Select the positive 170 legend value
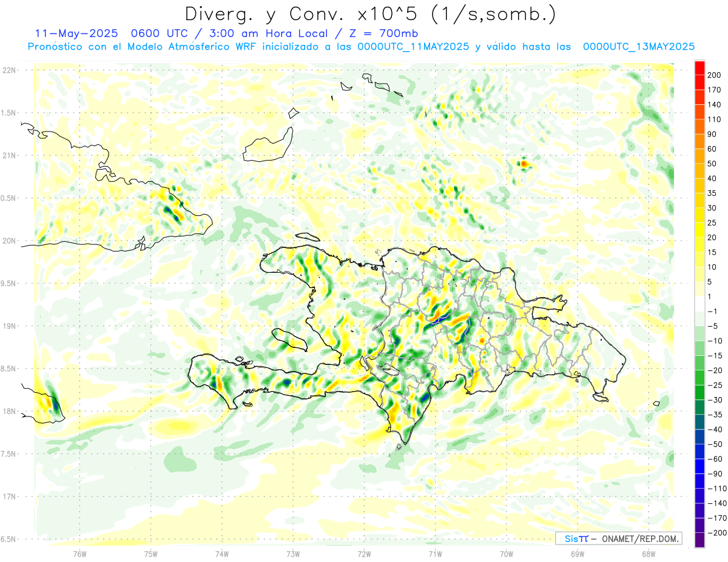This screenshot has width=728, height=562. (715, 90)
